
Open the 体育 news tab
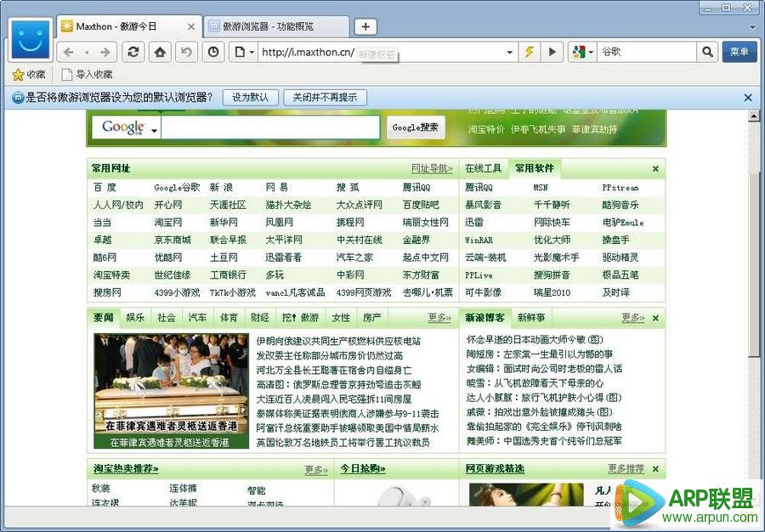tap(229, 318)
